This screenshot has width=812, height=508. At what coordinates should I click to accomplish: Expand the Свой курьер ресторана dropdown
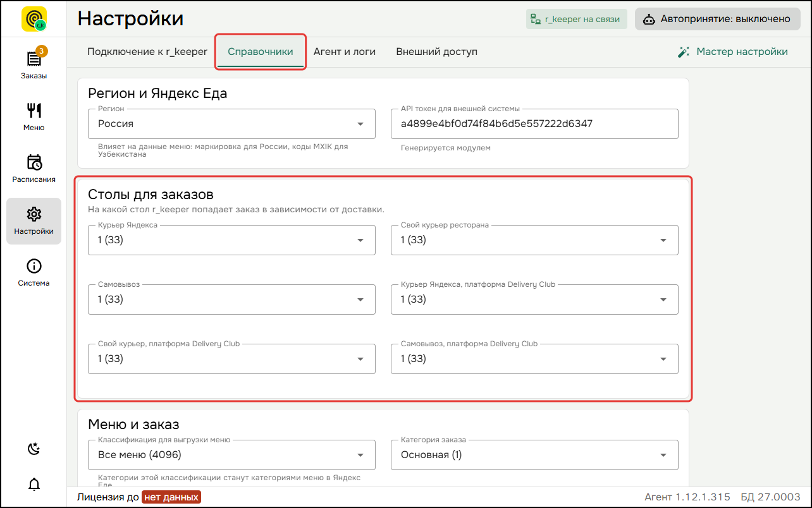(x=534, y=240)
